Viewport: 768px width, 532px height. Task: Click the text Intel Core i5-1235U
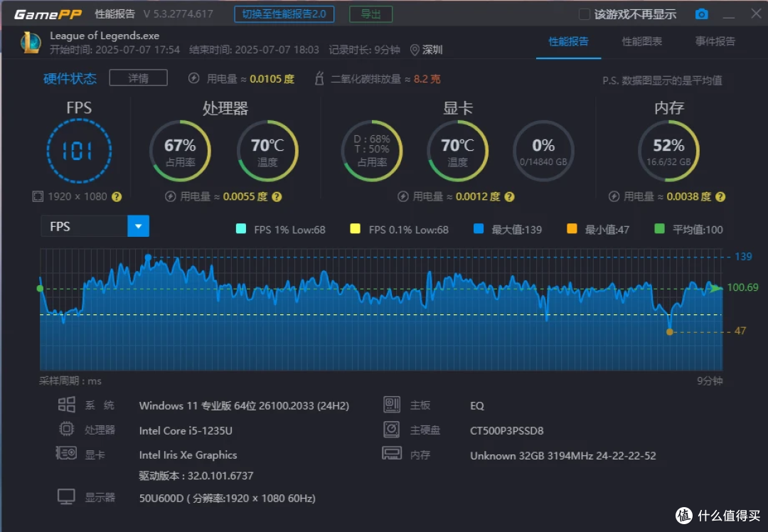point(186,430)
